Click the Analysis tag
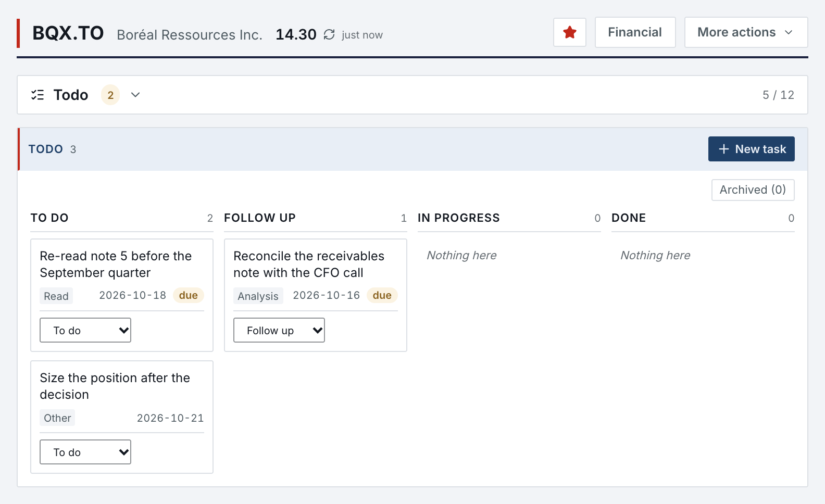Screen dimensions: 825x504 258,296
